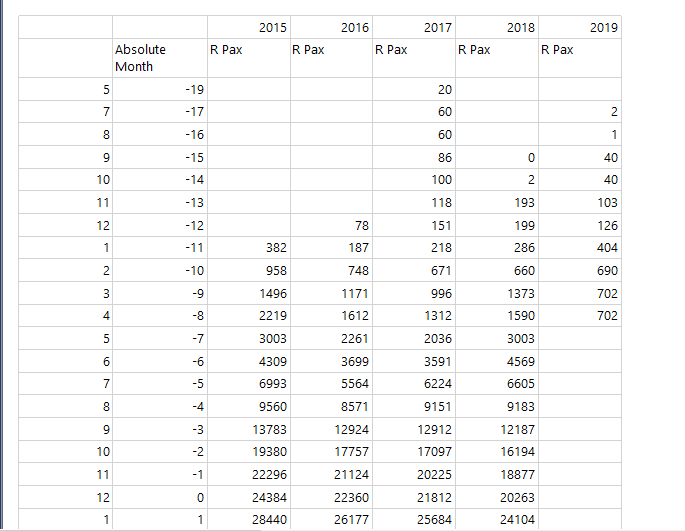Click the cell with value 19380
The width and height of the screenshot is (685, 531).
click(x=249, y=451)
